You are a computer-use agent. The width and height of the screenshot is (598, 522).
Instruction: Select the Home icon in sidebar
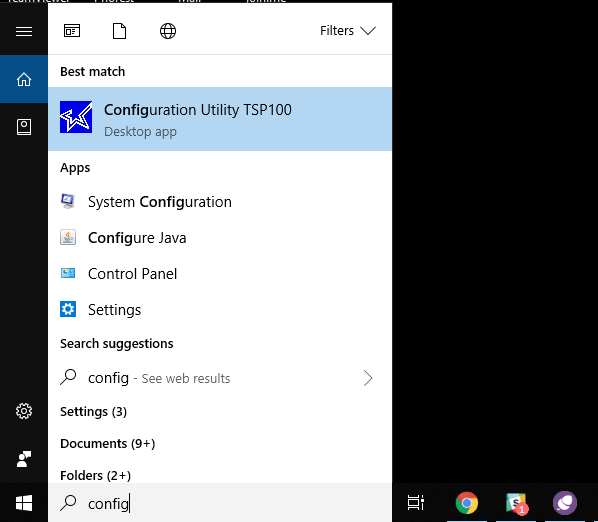click(x=24, y=79)
